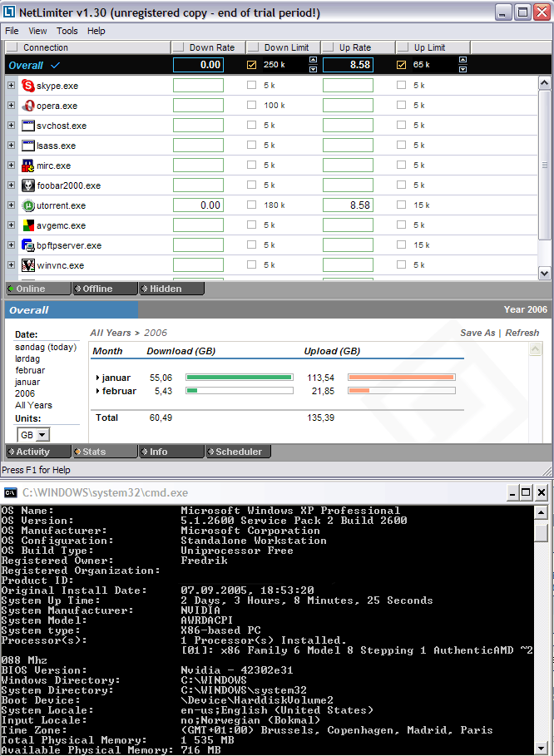Click the blue checkmark next to Overall
The image size is (554, 756).
[55, 65]
